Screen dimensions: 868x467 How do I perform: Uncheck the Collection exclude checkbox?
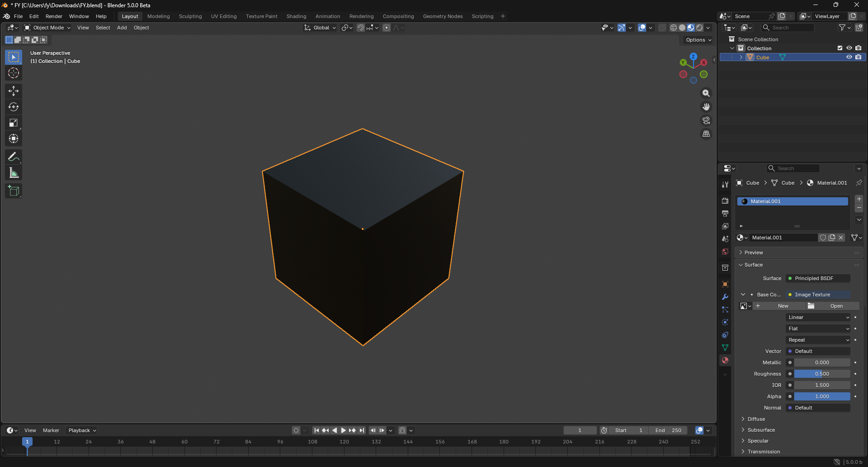pos(840,48)
